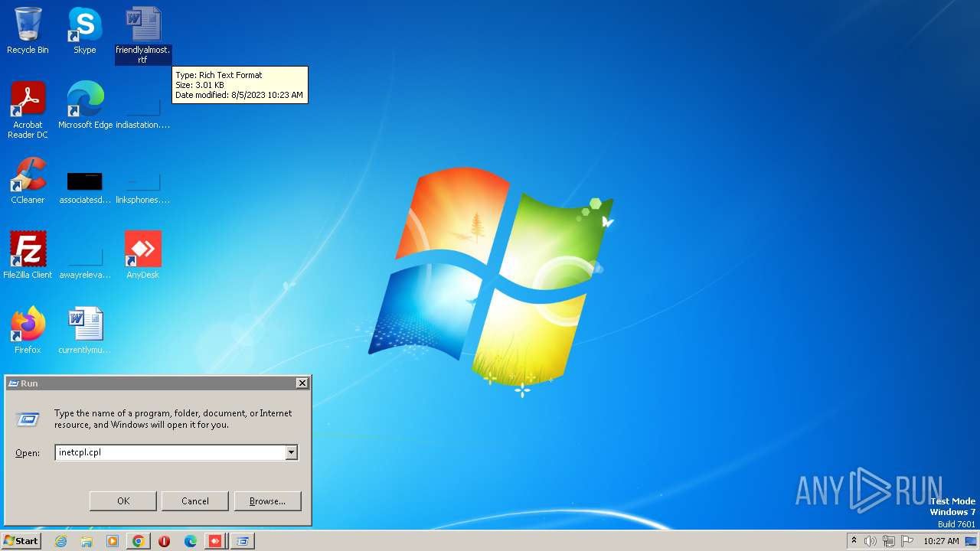
Task: Expand the Open combo box dropdown
Action: click(291, 452)
